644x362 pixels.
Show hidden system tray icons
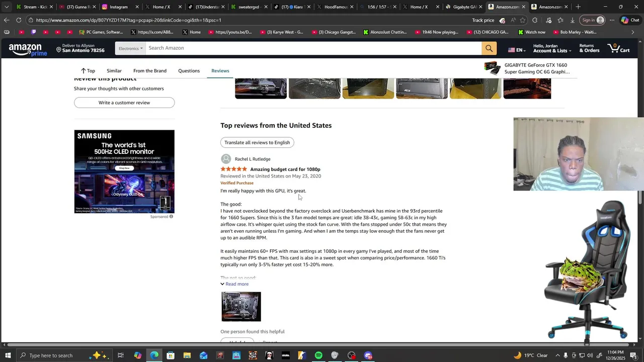[557, 355]
